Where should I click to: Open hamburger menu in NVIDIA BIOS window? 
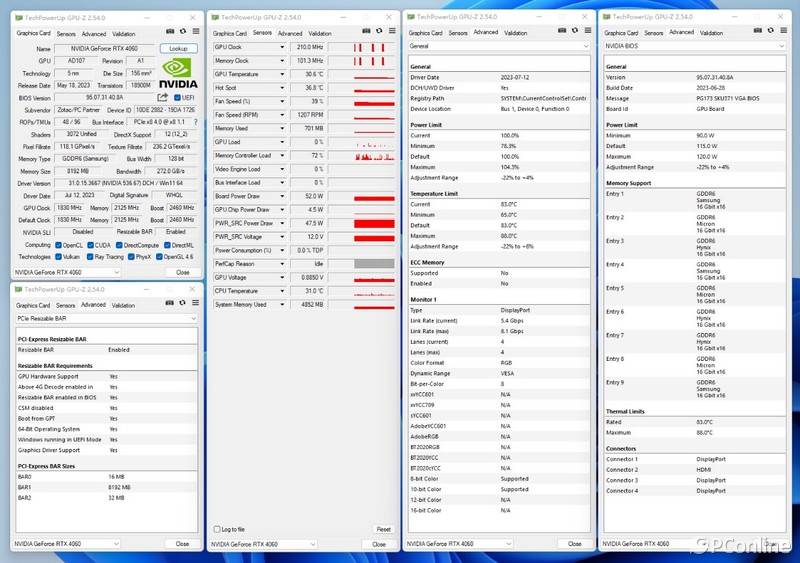click(x=784, y=31)
